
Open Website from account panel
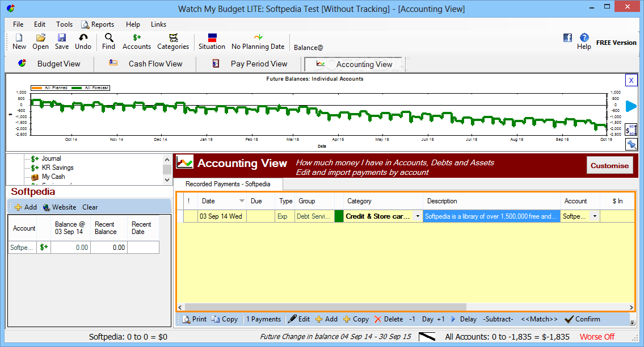coord(60,207)
